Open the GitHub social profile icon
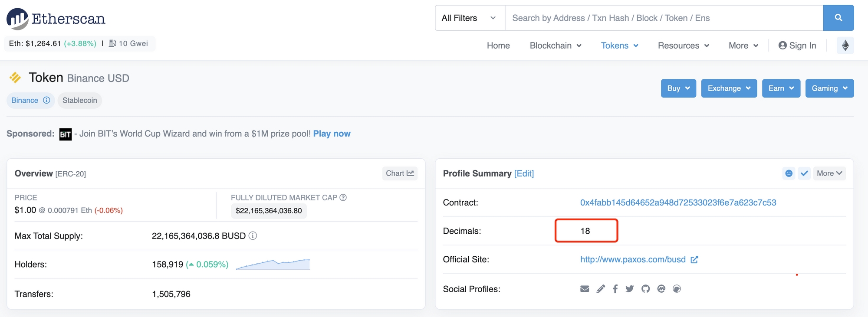Image resolution: width=868 pixels, height=317 pixels. point(645,289)
